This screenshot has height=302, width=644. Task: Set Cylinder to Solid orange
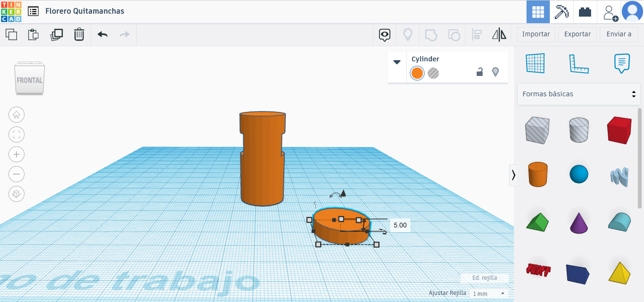(x=417, y=73)
